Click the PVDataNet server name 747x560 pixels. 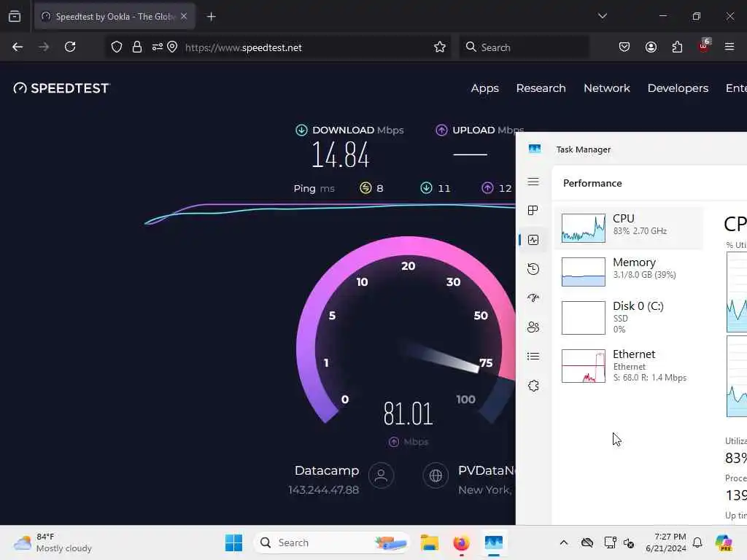pos(487,470)
